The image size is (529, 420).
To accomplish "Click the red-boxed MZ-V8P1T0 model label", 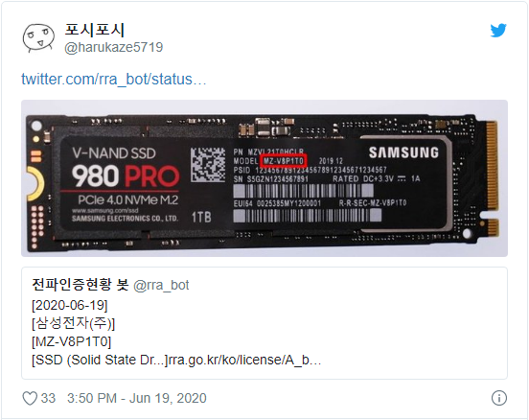I will coord(284,161).
